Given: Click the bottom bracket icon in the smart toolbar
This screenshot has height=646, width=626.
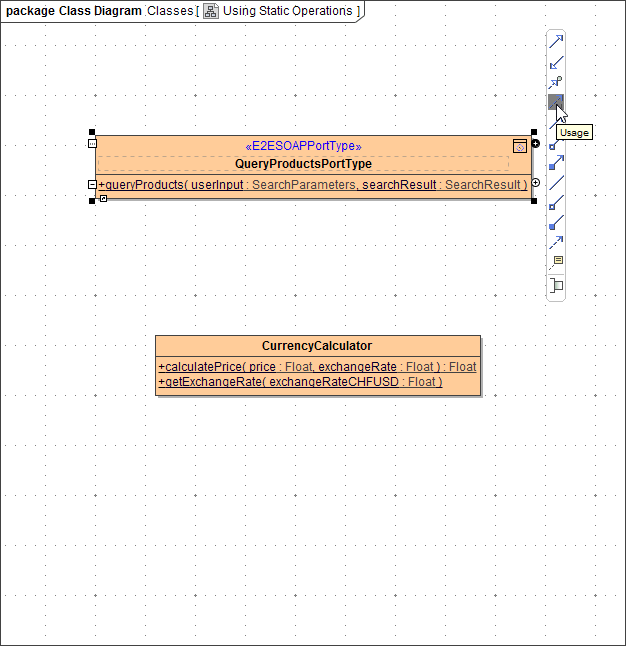Looking at the screenshot, I should pyautogui.click(x=556, y=285).
